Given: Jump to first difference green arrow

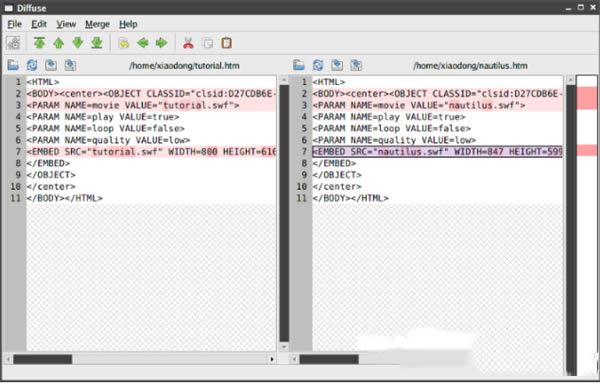Looking at the screenshot, I should click(39, 43).
